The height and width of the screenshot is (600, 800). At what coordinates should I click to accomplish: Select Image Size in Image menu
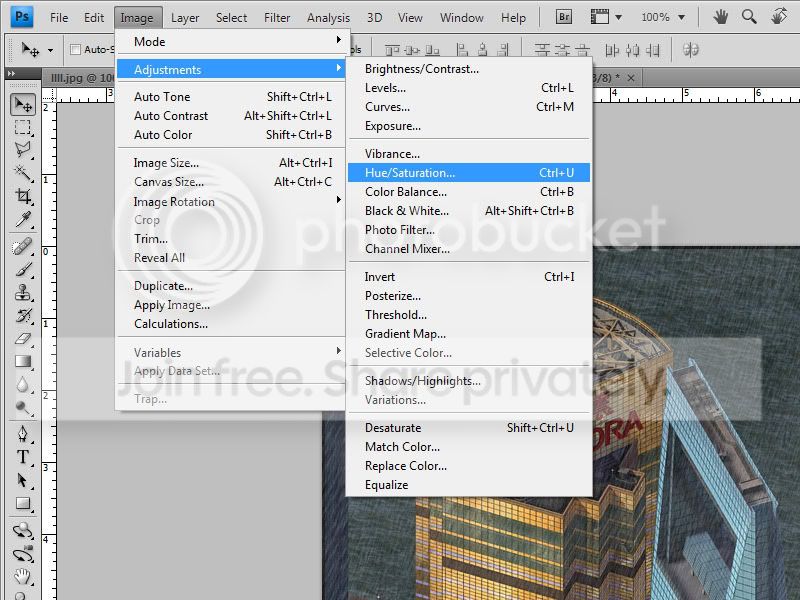click(x=232, y=163)
